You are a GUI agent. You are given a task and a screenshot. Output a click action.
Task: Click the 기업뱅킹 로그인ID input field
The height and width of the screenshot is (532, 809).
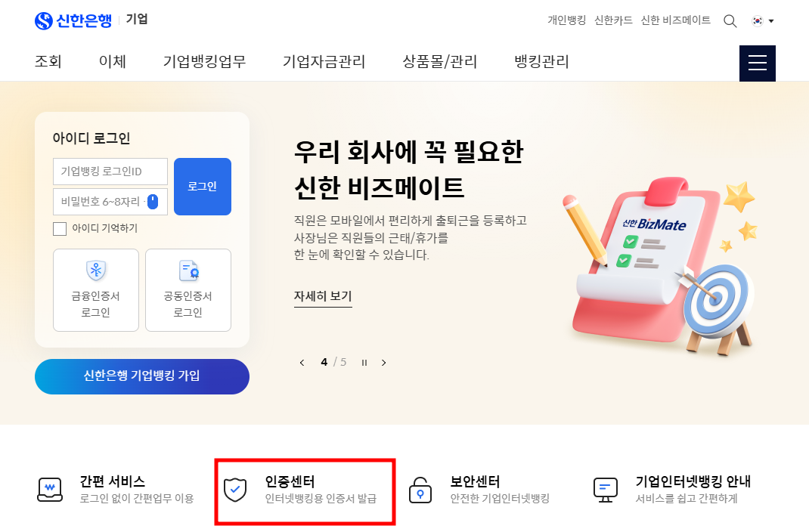[110, 171]
